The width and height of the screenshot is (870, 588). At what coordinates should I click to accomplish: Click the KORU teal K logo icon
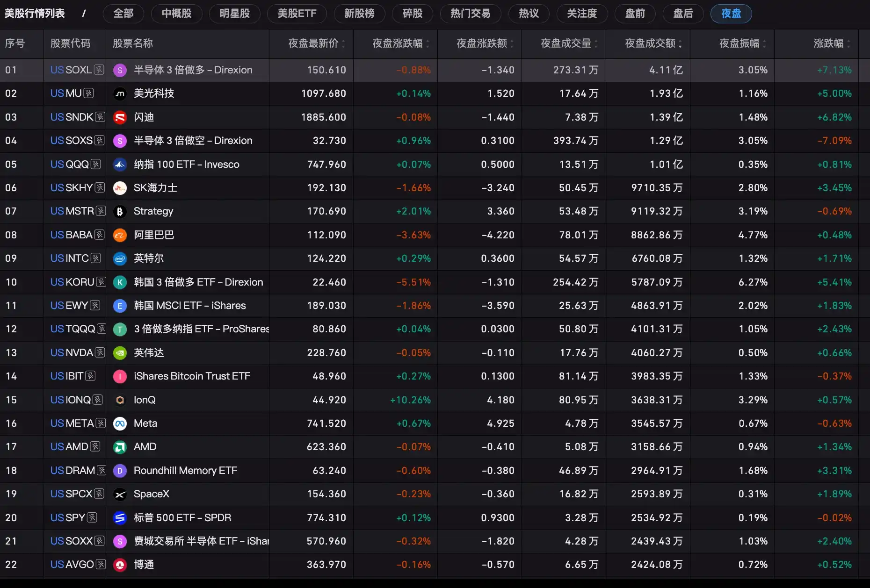click(120, 282)
